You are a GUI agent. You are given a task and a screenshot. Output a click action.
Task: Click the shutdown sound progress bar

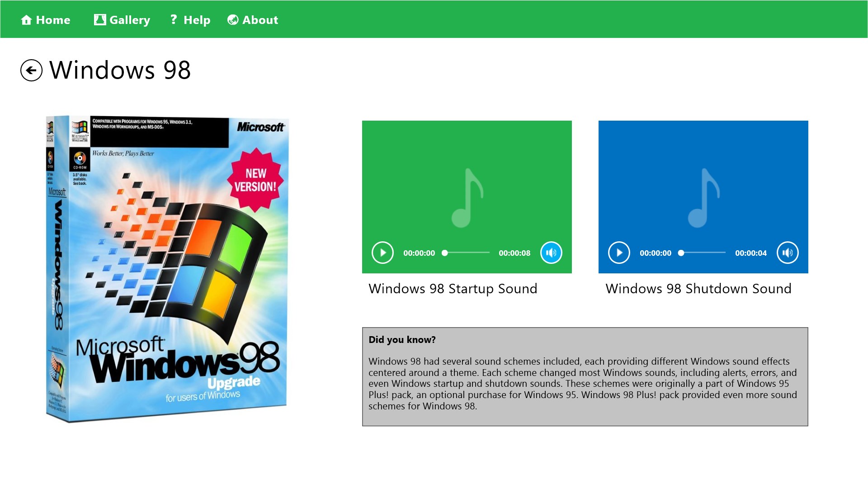[x=701, y=253]
